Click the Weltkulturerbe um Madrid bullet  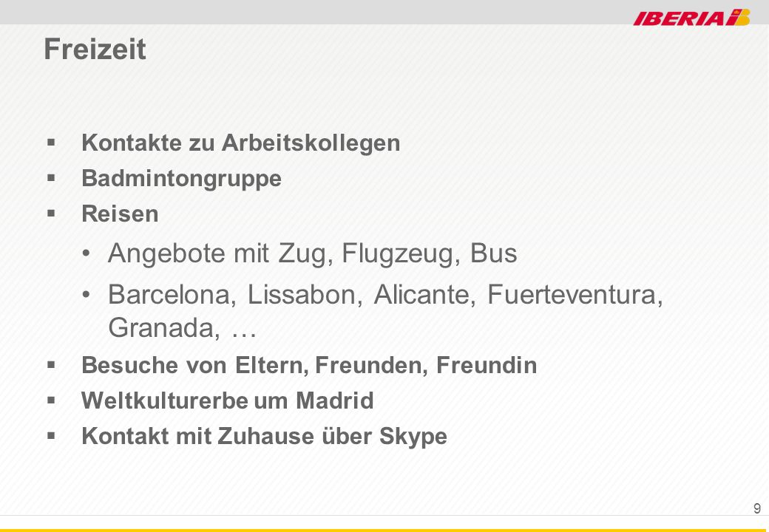pyautogui.click(x=228, y=400)
